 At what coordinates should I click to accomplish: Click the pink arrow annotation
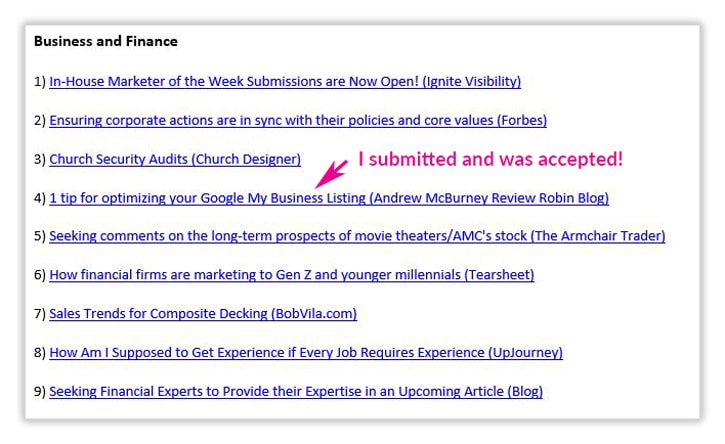[x=331, y=174]
